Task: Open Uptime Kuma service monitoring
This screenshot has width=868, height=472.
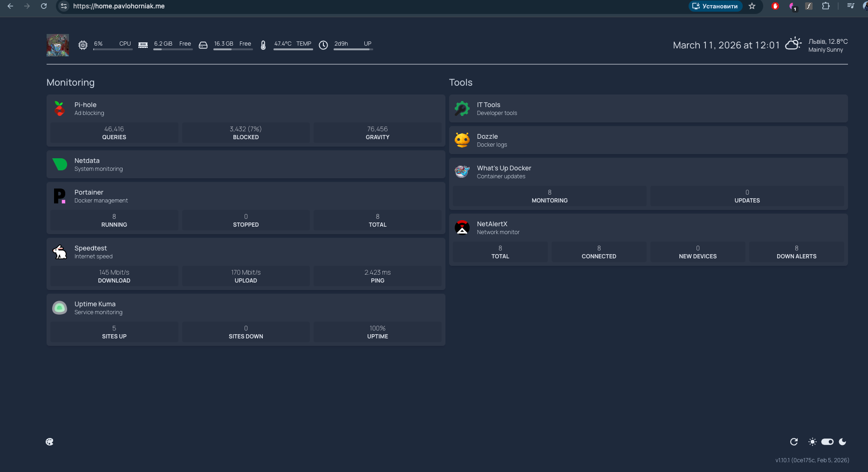Action: coord(95,307)
